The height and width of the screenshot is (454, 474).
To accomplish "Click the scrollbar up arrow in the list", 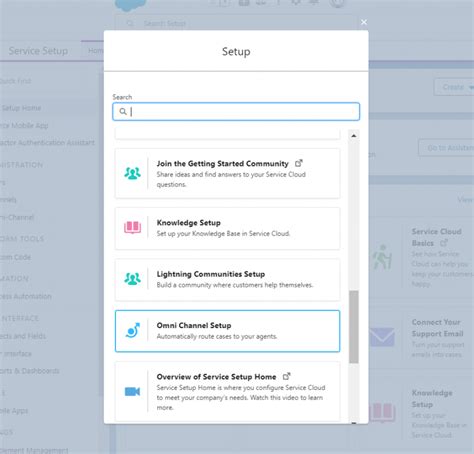I will tap(354, 136).
